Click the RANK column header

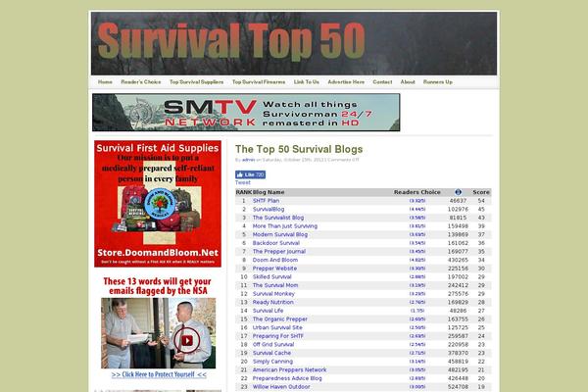244,192
